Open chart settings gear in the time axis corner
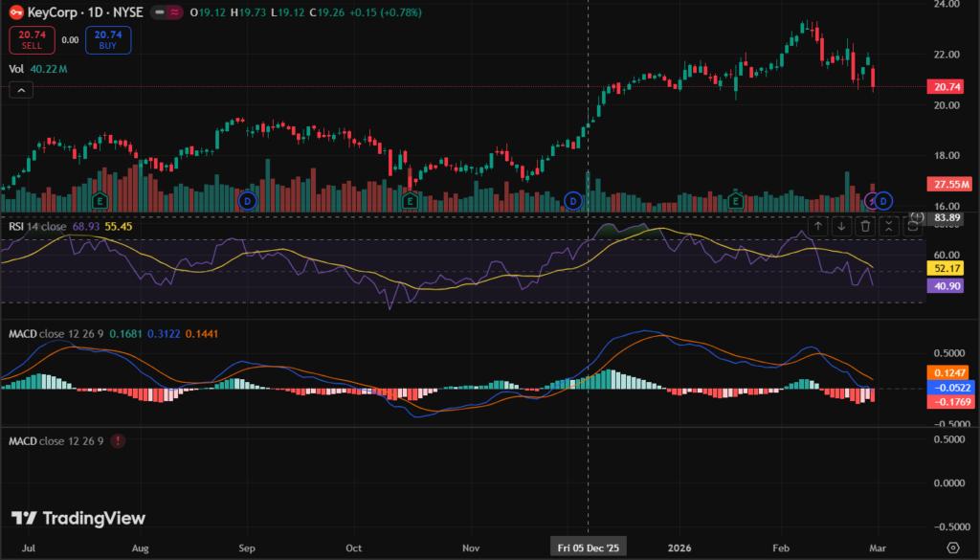Viewport: 980px width, 560px height. pos(952,547)
